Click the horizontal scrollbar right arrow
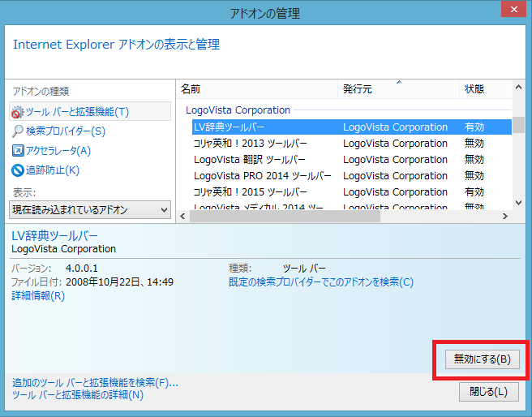Viewport: 532px width, 417px height. click(505, 216)
